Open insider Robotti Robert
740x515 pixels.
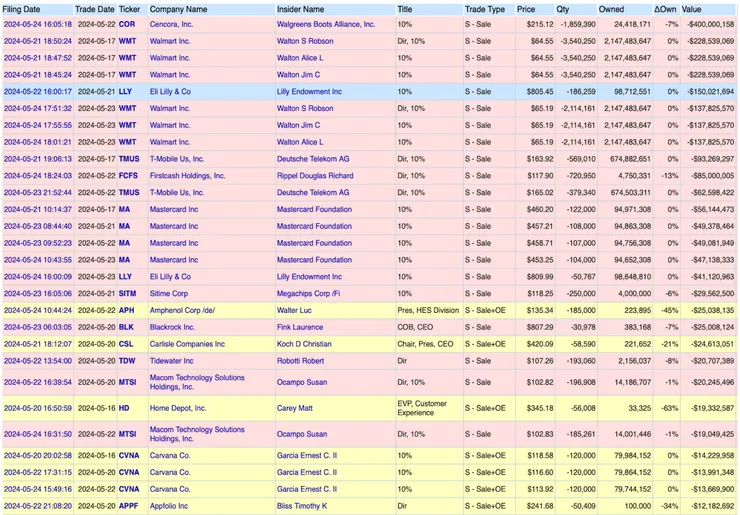[x=300, y=361]
